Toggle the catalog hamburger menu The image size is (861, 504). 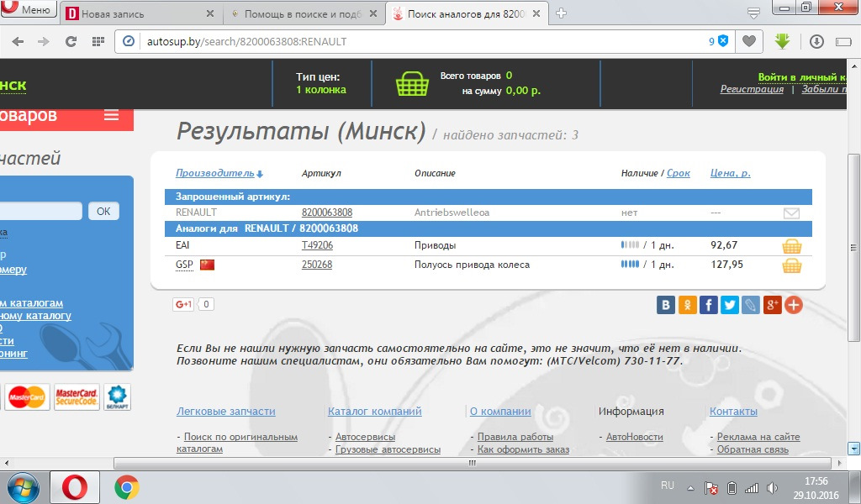[112, 115]
